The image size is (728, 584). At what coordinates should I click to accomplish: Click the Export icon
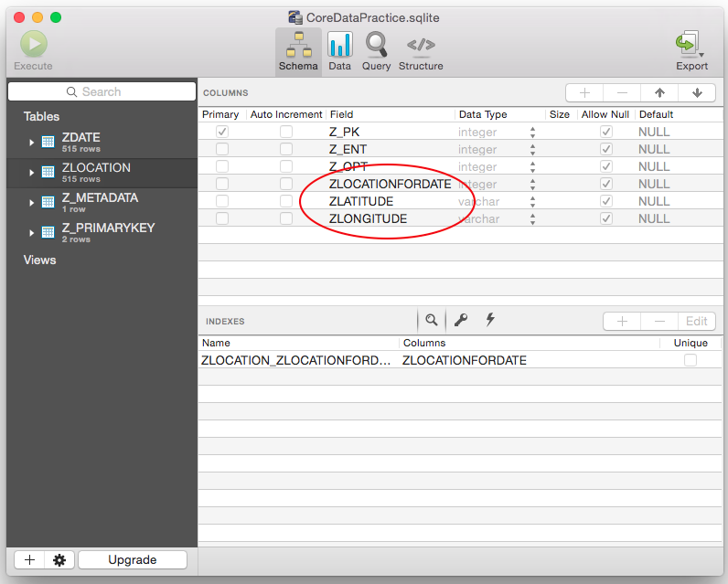point(691,45)
